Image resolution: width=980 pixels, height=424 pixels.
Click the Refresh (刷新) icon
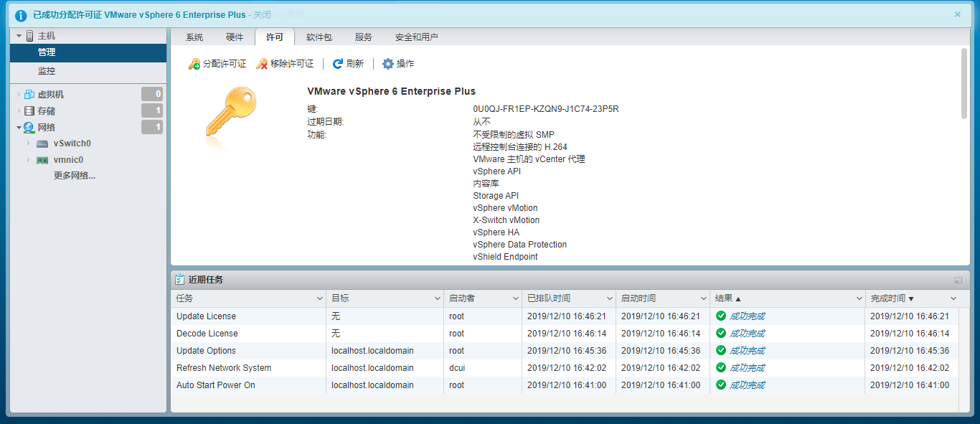pyautogui.click(x=338, y=64)
